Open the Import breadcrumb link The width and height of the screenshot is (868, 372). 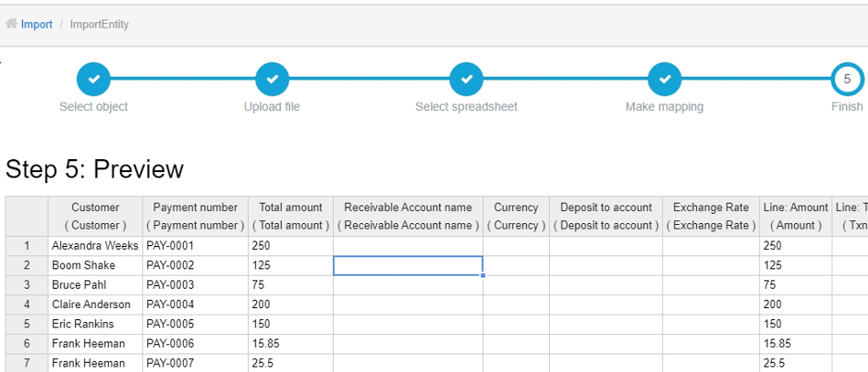tap(37, 24)
